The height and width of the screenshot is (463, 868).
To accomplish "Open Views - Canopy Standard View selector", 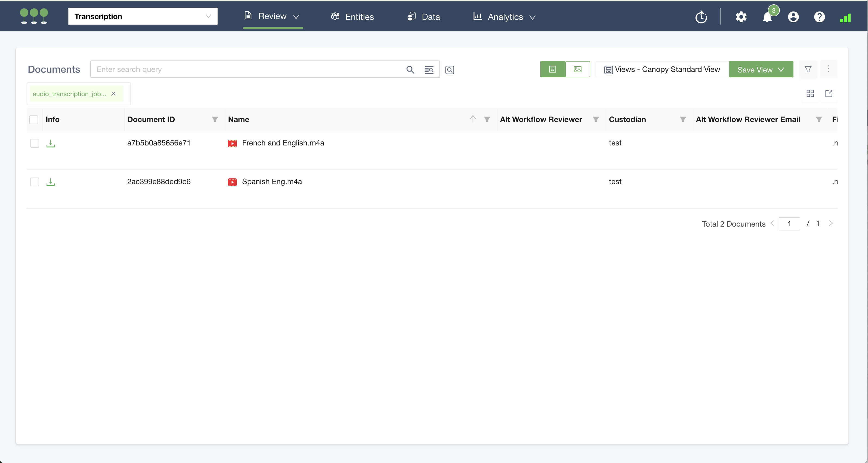I will tap(662, 69).
